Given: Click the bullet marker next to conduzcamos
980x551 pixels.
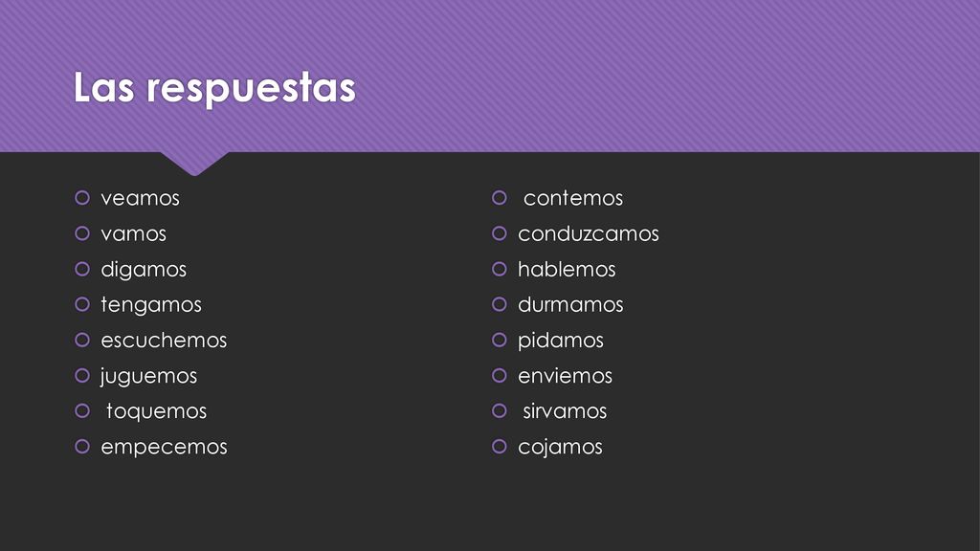Looking at the screenshot, I should pos(500,233).
